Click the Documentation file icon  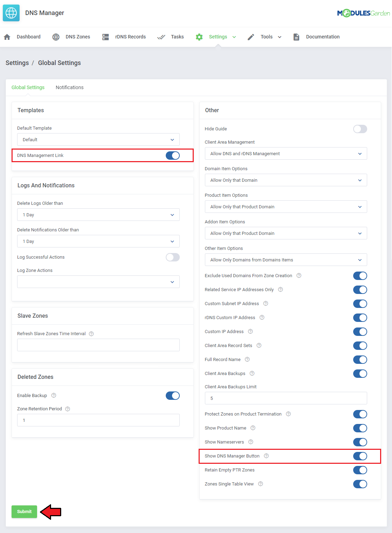point(296,37)
